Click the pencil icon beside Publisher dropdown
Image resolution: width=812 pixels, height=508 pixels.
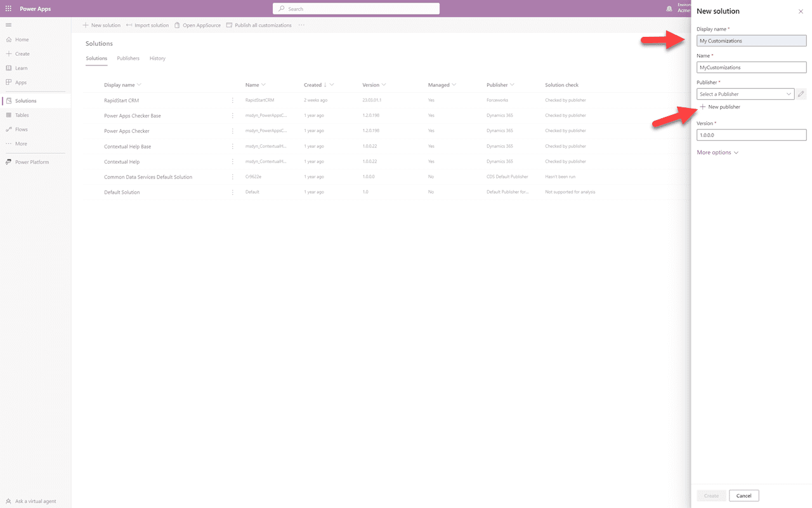[x=801, y=93]
